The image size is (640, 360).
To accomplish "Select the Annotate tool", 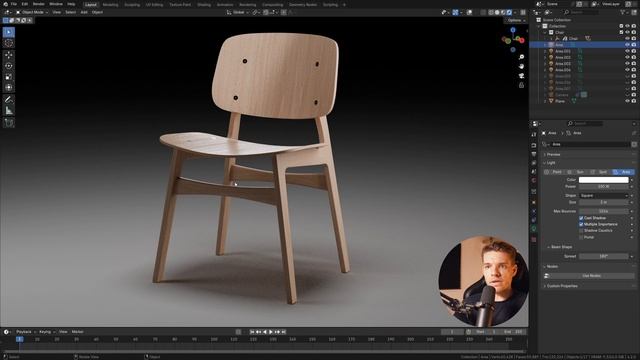I will pyautogui.click(x=9, y=100).
